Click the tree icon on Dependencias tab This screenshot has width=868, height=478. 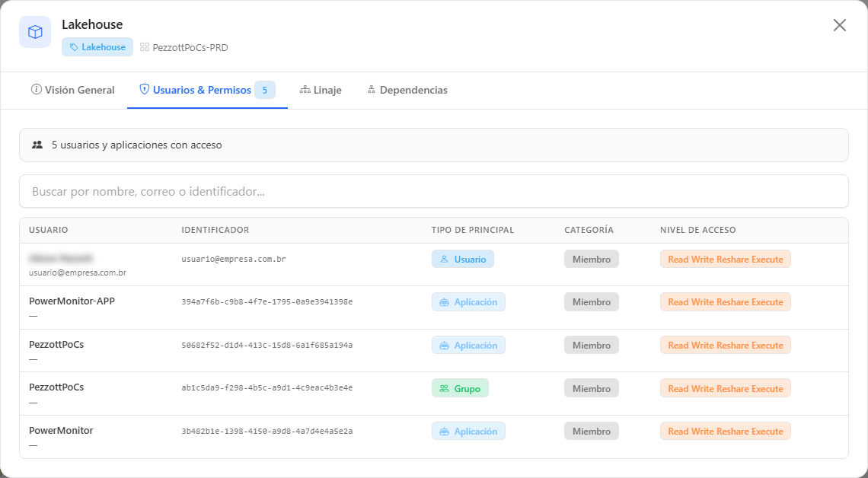point(372,89)
